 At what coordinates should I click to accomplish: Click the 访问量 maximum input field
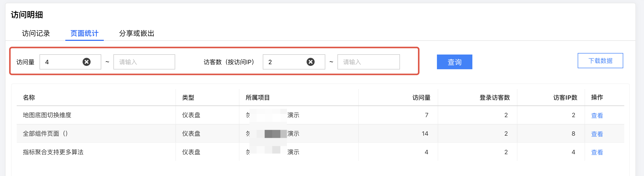click(x=144, y=62)
